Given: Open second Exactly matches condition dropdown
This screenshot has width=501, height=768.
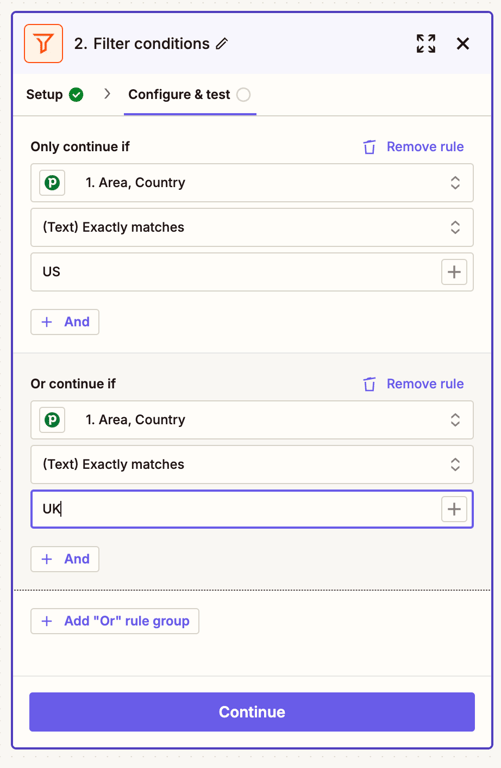Looking at the screenshot, I should tap(252, 464).
